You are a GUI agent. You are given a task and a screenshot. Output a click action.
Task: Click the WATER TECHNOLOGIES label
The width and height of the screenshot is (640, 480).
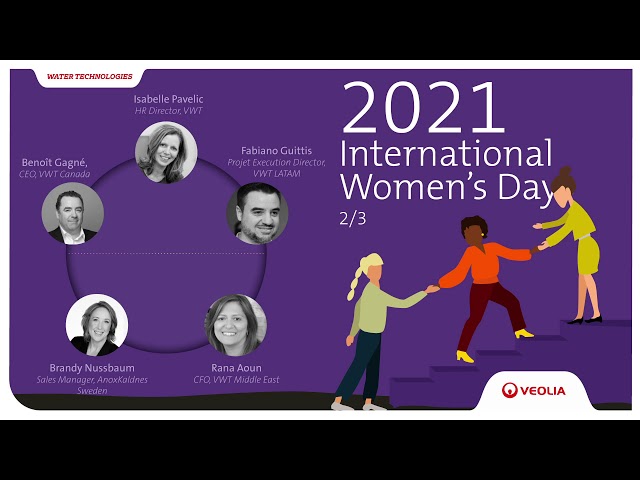click(90, 76)
